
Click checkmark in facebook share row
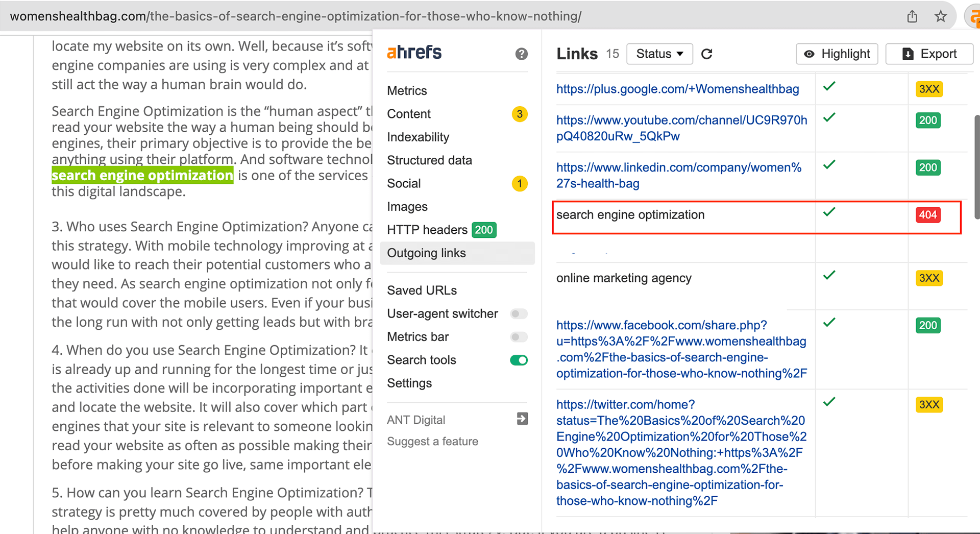829,322
